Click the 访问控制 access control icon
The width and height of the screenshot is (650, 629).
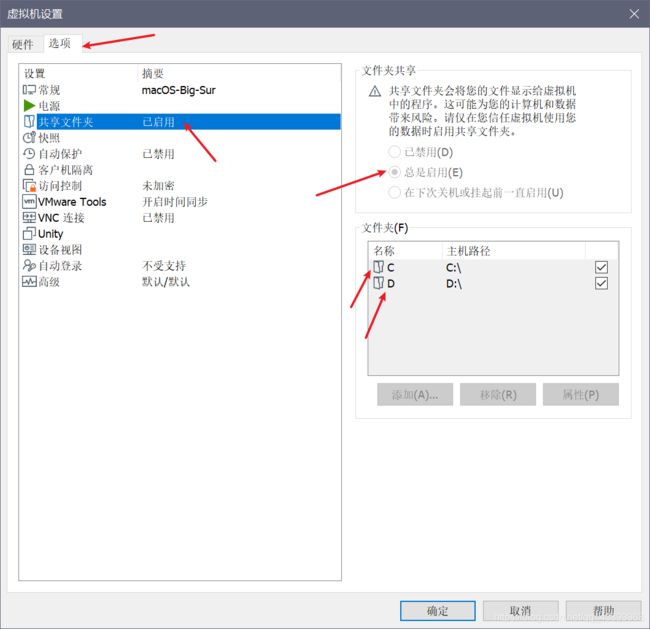point(29,186)
